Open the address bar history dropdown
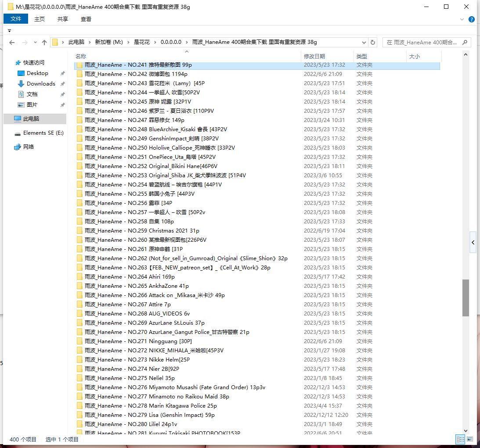 364,42
